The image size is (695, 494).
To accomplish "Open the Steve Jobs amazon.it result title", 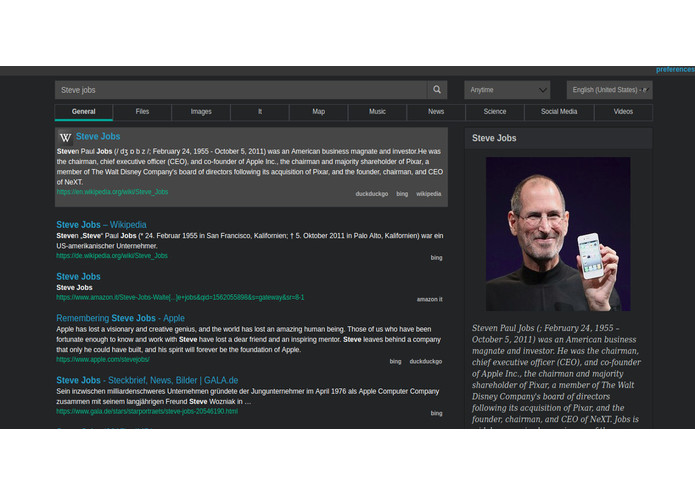I will (x=78, y=276).
